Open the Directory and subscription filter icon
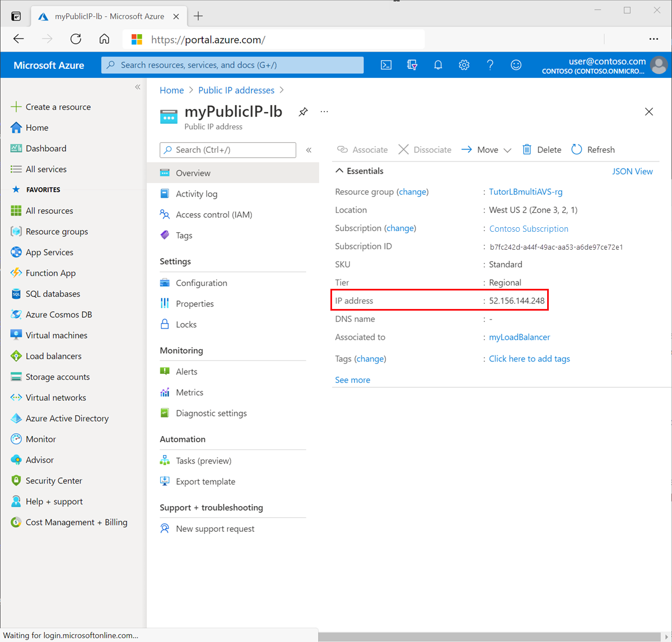The width and height of the screenshot is (672, 642). pyautogui.click(x=412, y=65)
